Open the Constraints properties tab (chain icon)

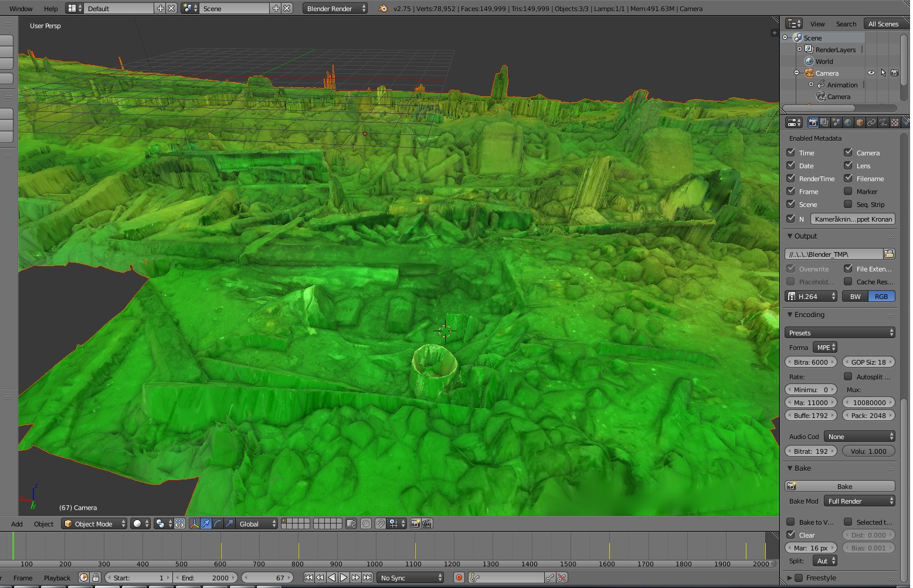pyautogui.click(x=871, y=123)
